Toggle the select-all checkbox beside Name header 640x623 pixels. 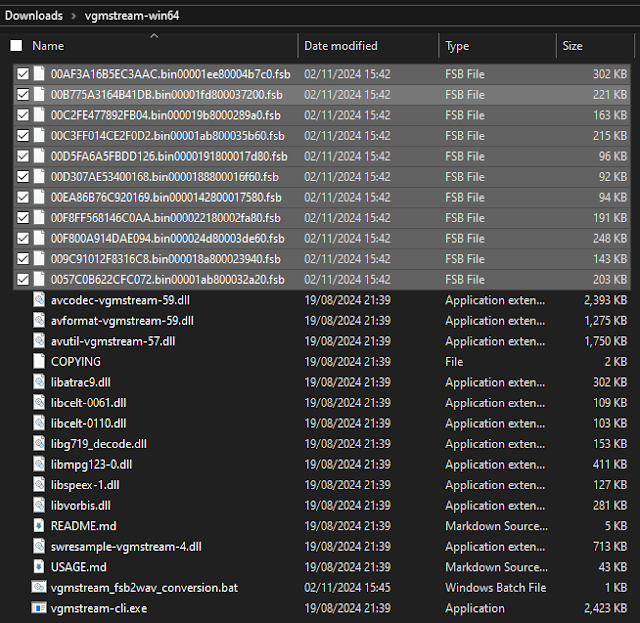(16, 45)
